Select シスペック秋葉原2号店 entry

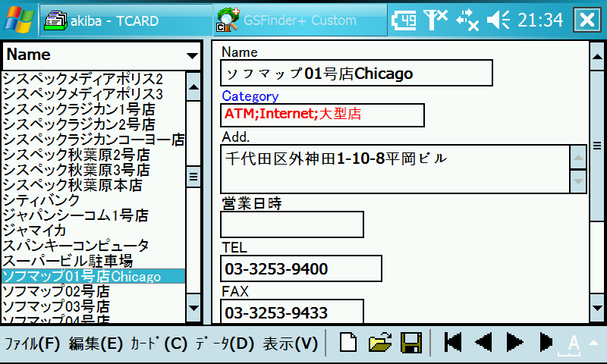coord(93,155)
